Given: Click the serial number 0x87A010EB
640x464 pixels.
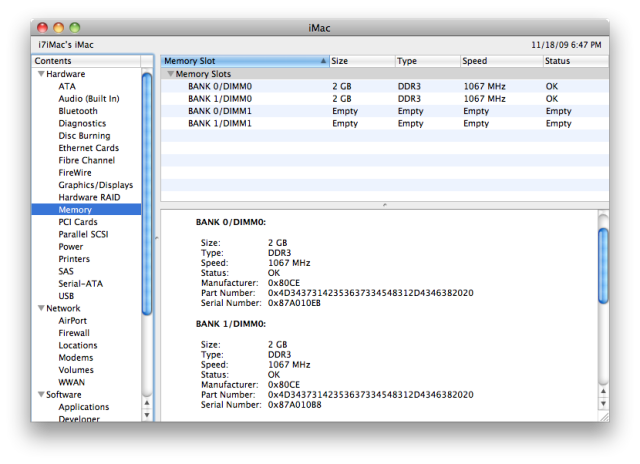Looking at the screenshot, I should (294, 303).
